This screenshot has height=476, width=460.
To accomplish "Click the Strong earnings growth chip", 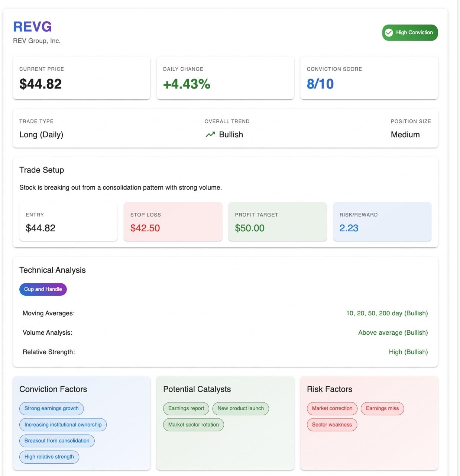I will [52, 408].
